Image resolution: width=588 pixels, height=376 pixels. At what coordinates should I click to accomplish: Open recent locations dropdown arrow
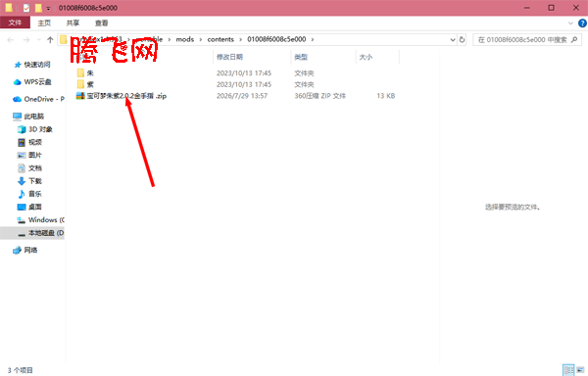38,40
